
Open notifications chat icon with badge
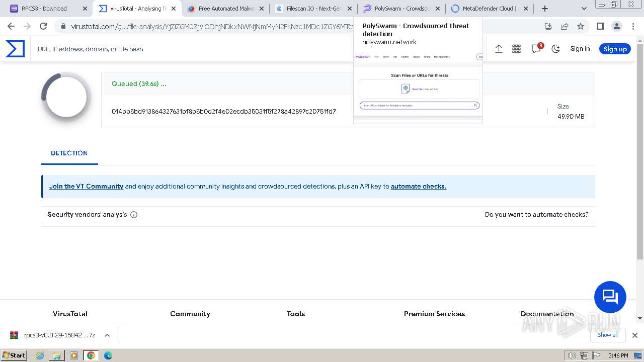click(537, 48)
